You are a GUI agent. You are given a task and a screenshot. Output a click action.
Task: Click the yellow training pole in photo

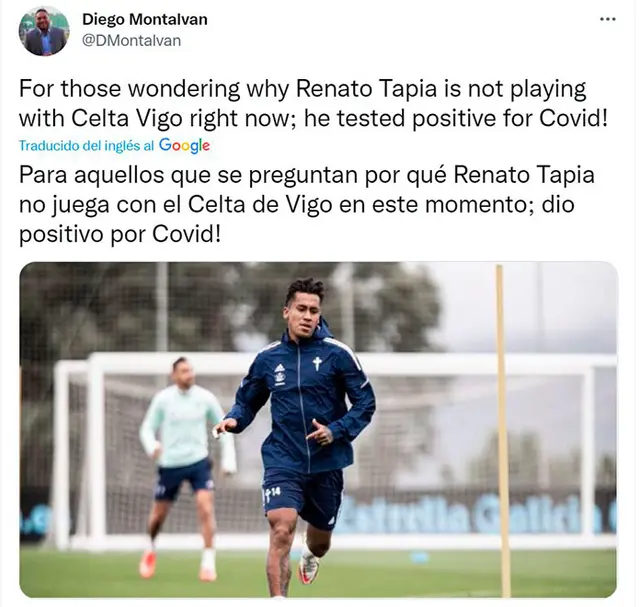503,431
